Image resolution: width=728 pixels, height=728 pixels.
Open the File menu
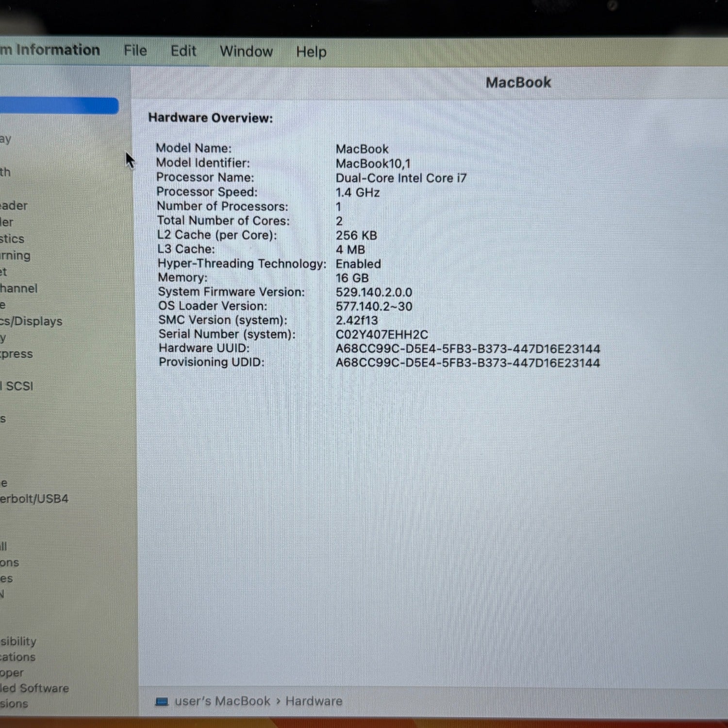click(x=135, y=50)
